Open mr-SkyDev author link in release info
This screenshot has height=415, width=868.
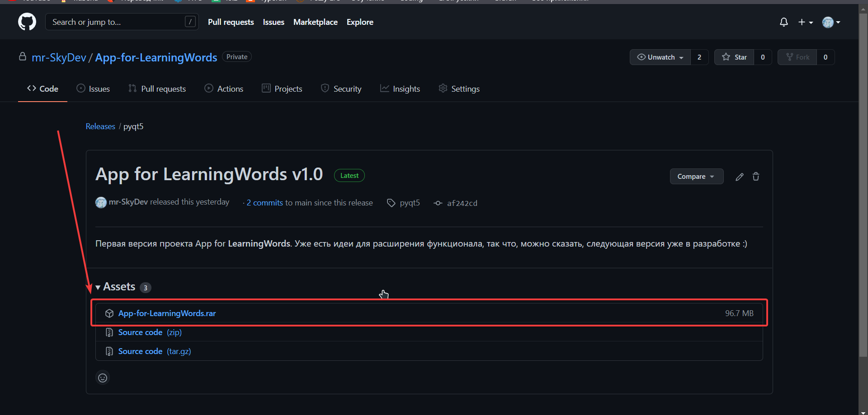click(x=128, y=202)
